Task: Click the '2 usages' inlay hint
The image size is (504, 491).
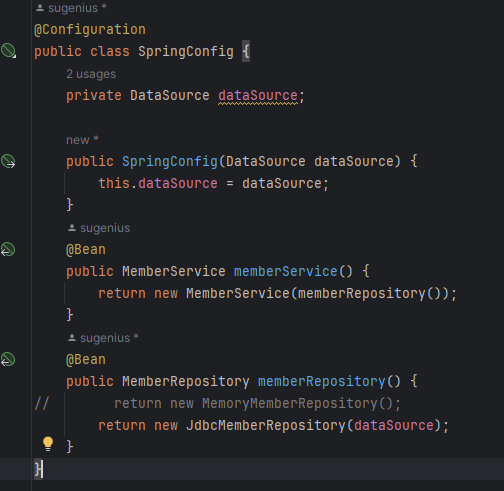Action: (x=91, y=74)
